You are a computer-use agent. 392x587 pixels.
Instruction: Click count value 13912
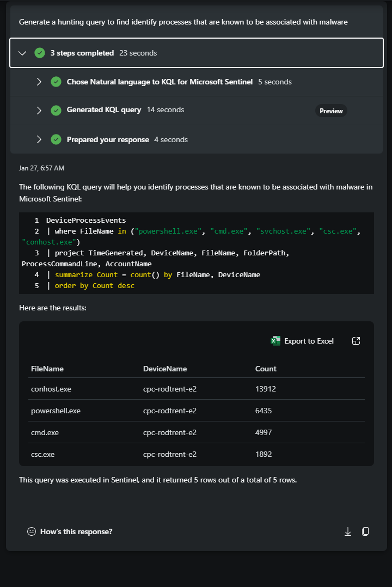(x=266, y=389)
